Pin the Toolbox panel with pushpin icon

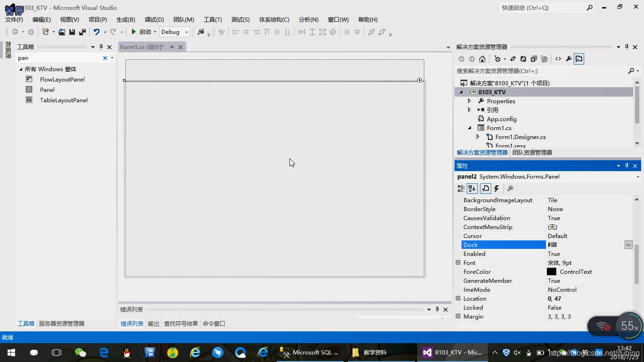click(101, 47)
